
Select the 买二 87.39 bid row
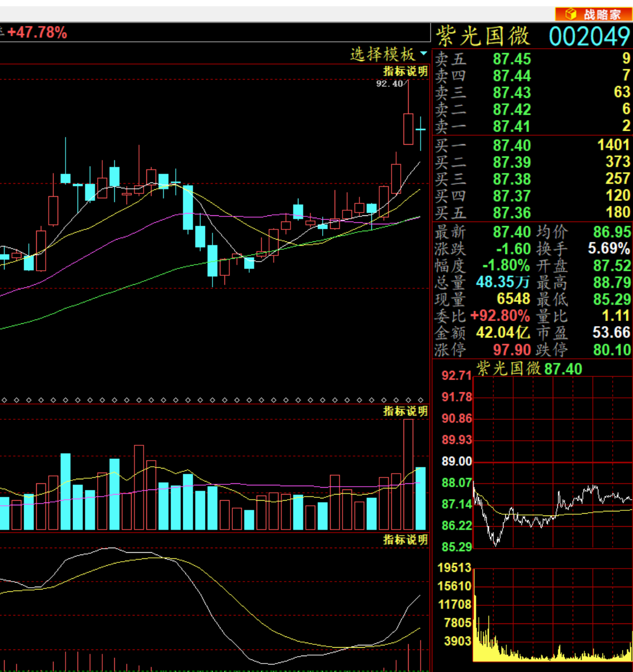(533, 162)
